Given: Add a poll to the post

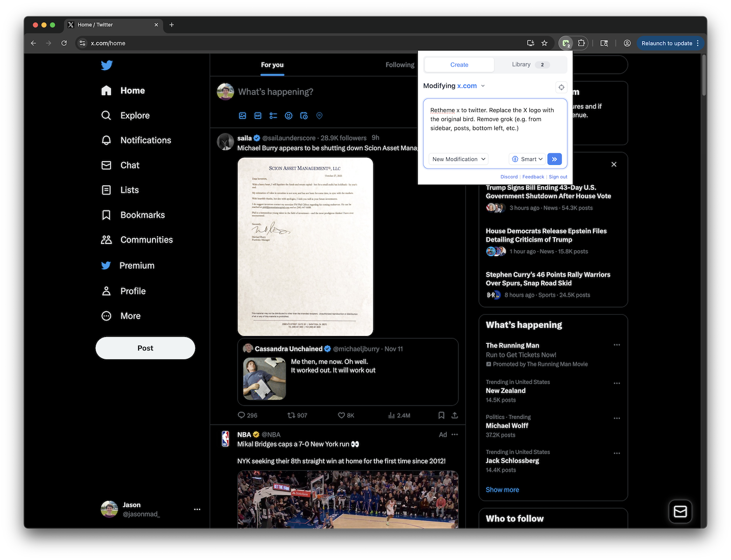Looking at the screenshot, I should tap(273, 115).
